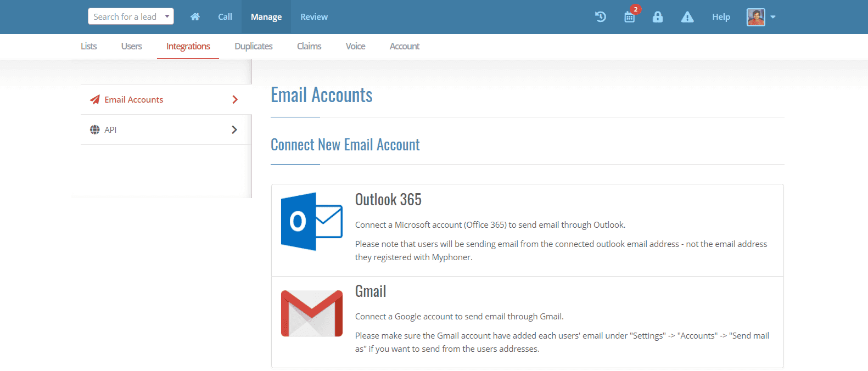Open the Review menu
The width and height of the screenshot is (868, 371).
(x=314, y=17)
